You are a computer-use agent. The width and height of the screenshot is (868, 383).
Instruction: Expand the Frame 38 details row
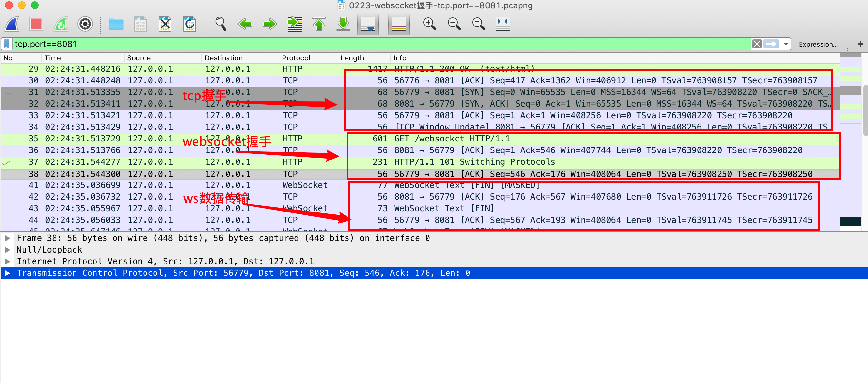pyautogui.click(x=7, y=238)
